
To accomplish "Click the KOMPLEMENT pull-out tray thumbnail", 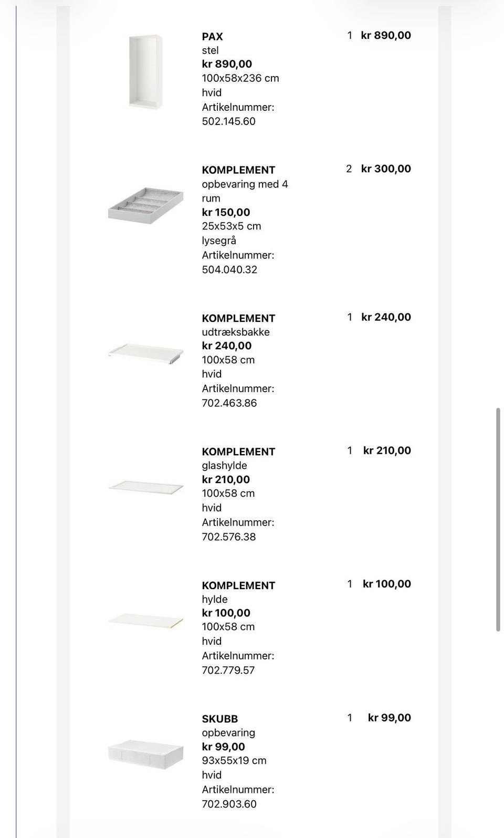I will pyautogui.click(x=146, y=353).
